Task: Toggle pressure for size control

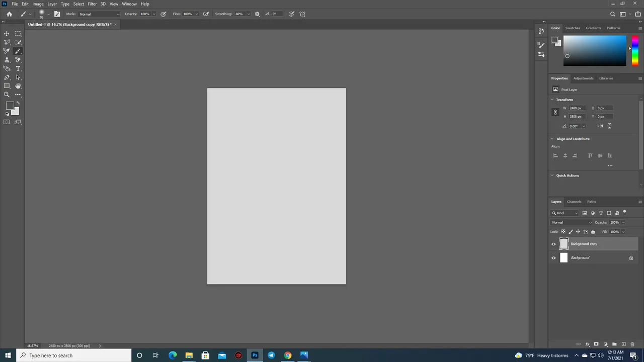Action: [291, 14]
